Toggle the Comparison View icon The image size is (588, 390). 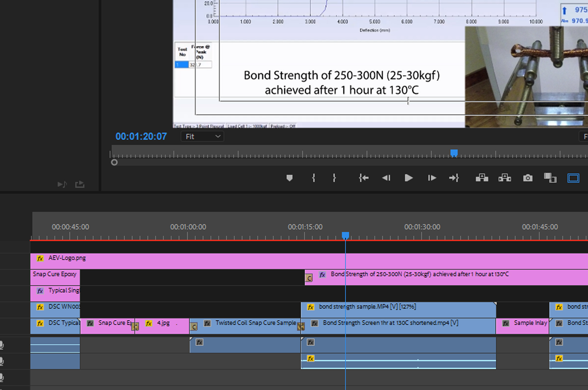click(x=550, y=178)
